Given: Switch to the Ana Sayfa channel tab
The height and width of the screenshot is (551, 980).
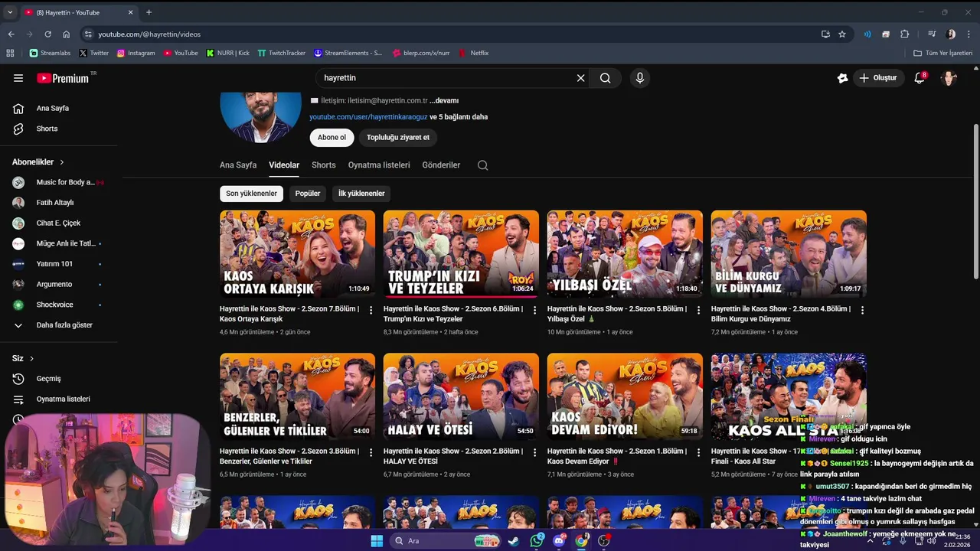Looking at the screenshot, I should click(238, 165).
